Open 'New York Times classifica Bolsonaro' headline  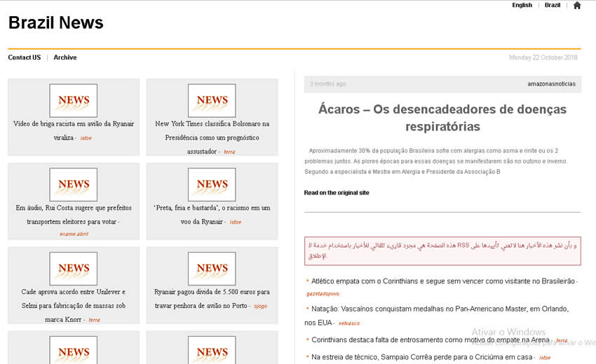(212, 137)
